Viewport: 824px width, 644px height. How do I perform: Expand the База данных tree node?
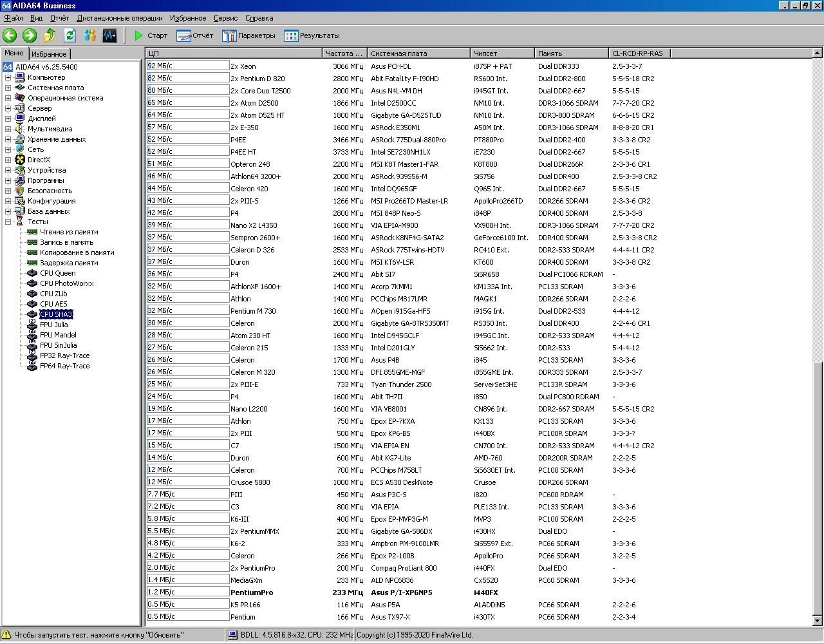click(8, 211)
